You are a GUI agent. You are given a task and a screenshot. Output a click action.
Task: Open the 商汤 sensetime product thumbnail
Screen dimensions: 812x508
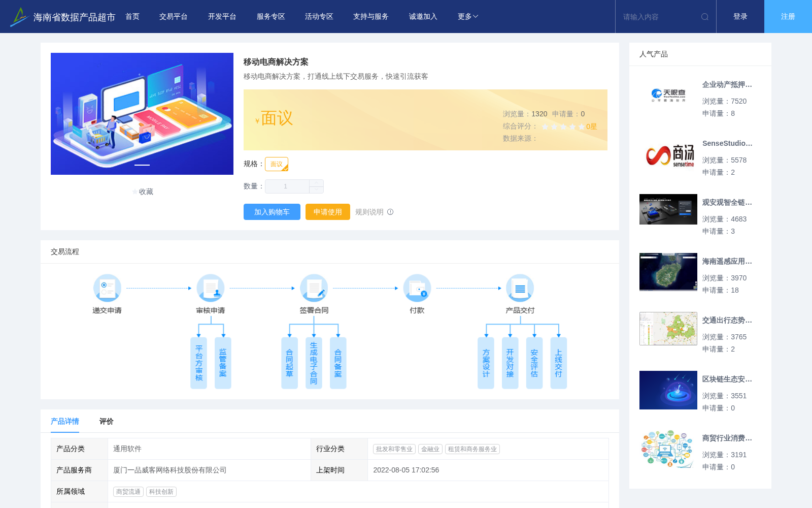(668, 154)
